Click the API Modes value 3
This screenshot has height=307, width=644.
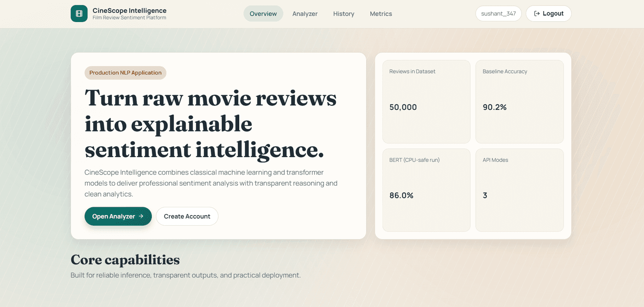[x=485, y=195]
